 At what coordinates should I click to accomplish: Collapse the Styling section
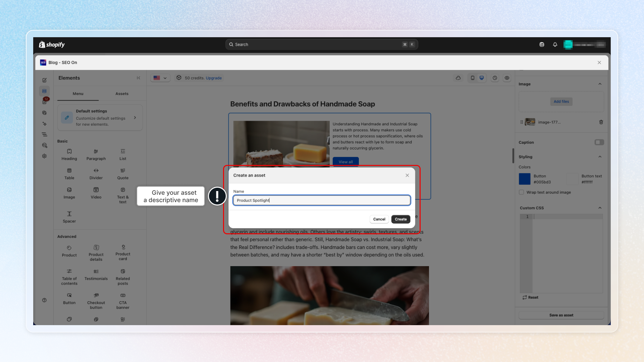tap(600, 157)
